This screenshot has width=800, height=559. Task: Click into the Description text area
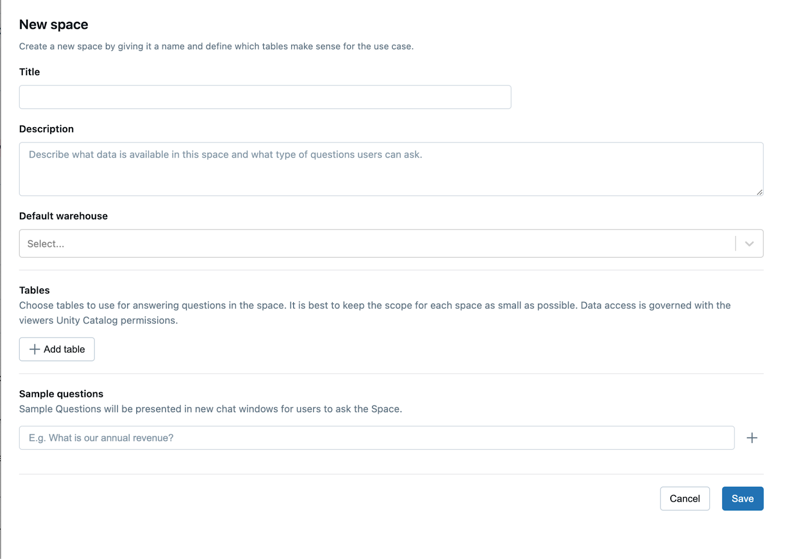(x=391, y=168)
